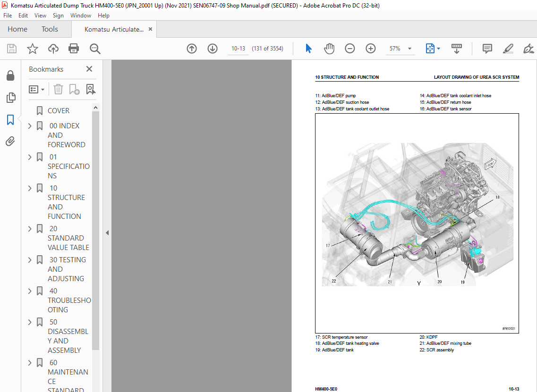Select the Komatsu Articulate document tab
Screen dimensions: 537x392
click(114, 29)
